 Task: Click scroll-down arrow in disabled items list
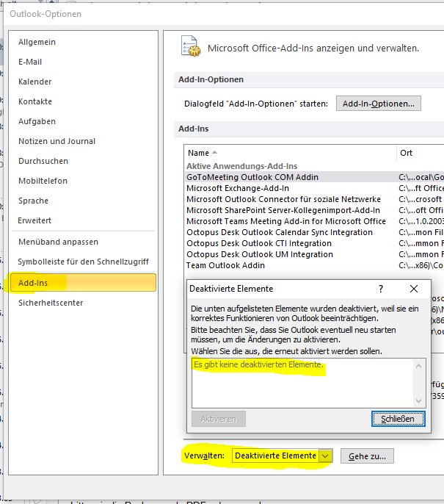coord(418,401)
